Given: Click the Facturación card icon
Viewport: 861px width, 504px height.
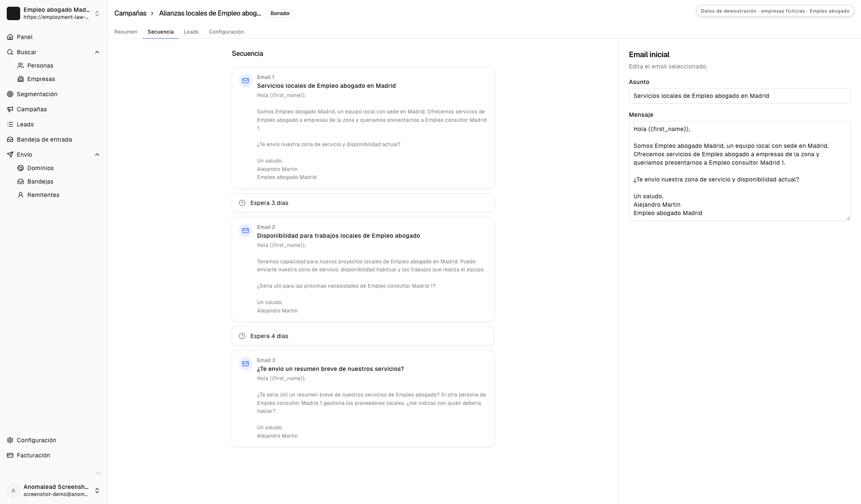Looking at the screenshot, I should 10,455.
